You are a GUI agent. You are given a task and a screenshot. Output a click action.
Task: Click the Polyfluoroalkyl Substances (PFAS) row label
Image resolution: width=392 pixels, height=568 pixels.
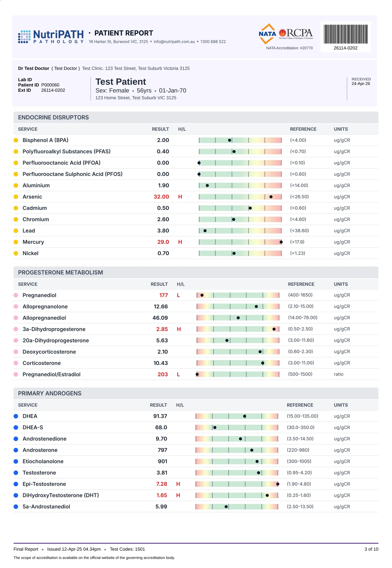67,152
